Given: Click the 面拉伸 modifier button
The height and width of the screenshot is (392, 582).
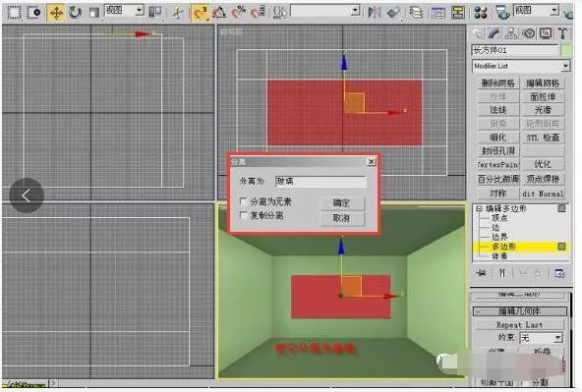Looking at the screenshot, I should click(543, 97).
